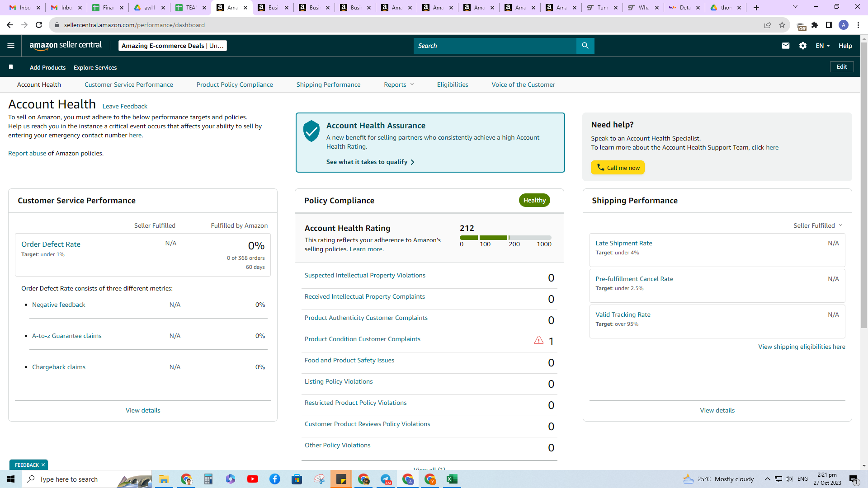Open the Excel app in the taskbar

pyautogui.click(x=452, y=479)
